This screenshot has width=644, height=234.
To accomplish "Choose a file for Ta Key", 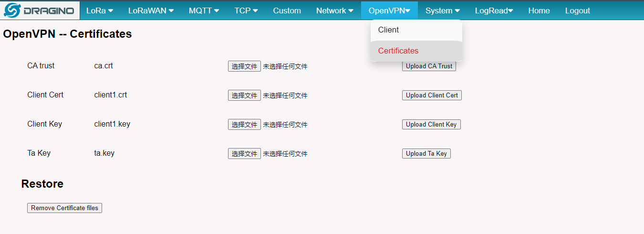I will (x=244, y=154).
